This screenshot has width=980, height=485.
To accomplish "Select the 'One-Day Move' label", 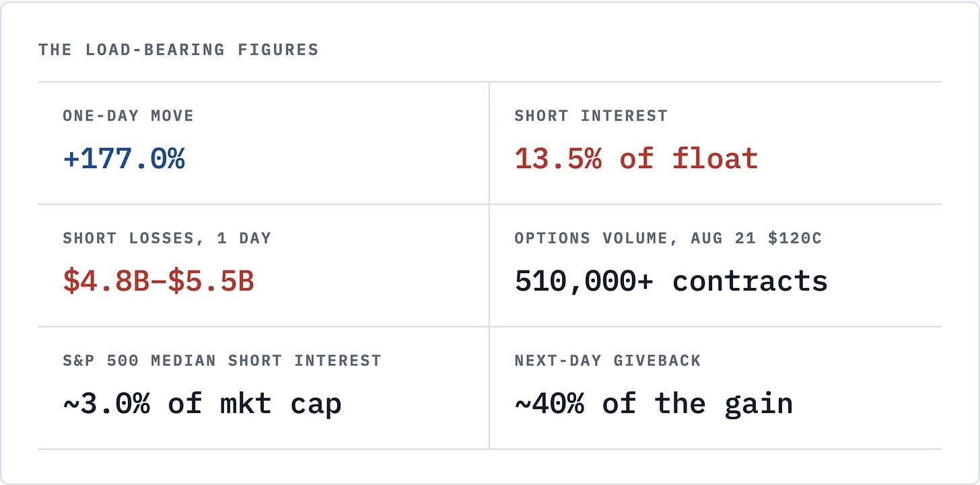I will click(129, 116).
